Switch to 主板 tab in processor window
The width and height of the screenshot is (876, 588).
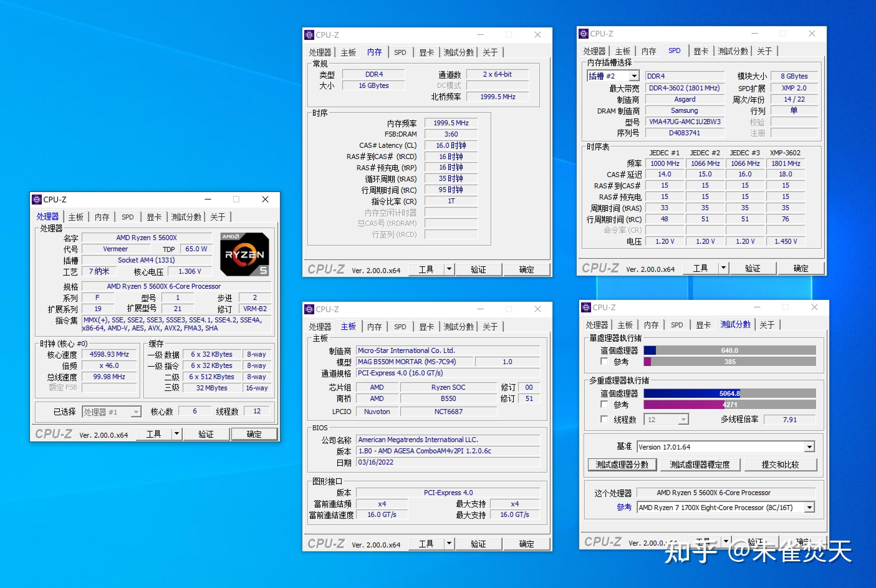pyautogui.click(x=76, y=217)
